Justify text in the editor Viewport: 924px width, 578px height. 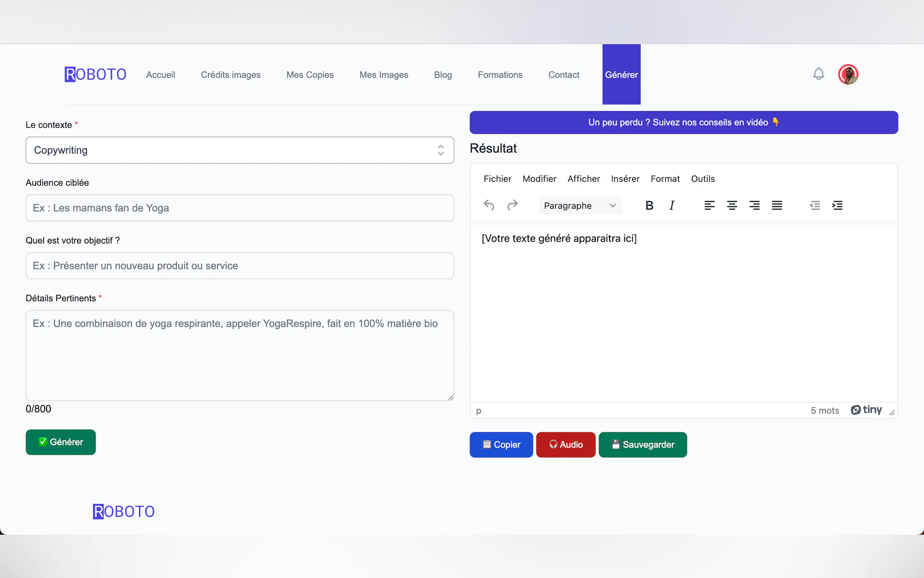tap(777, 205)
